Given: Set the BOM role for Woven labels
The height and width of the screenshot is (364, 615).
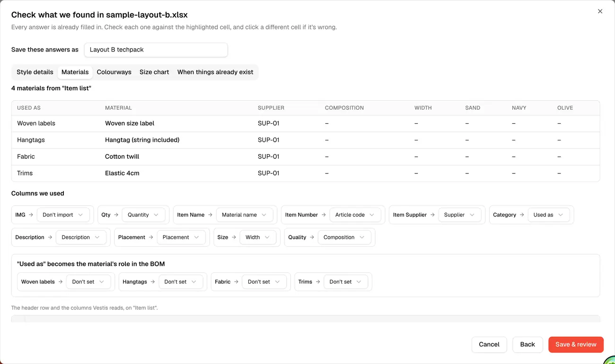Looking at the screenshot, I should click(x=88, y=282).
